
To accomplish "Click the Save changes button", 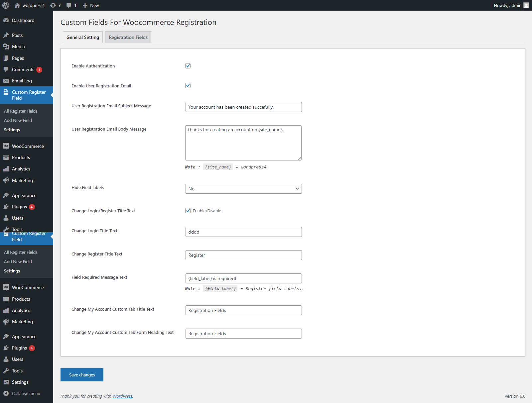I will coord(82,374).
